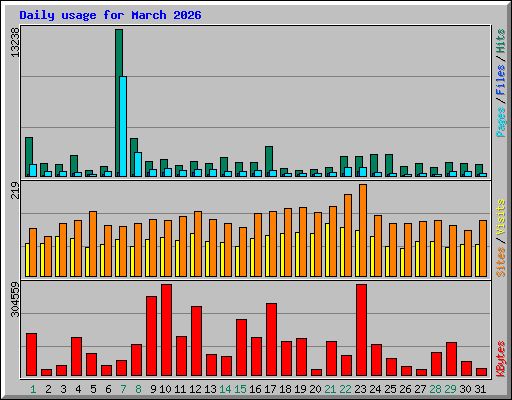Click day label 1 on x-axis

point(33,389)
